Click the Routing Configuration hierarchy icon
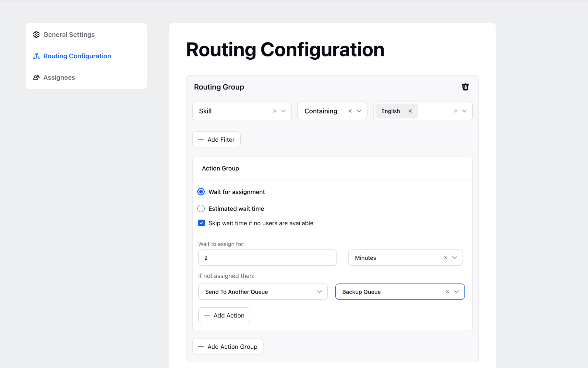 tap(36, 56)
